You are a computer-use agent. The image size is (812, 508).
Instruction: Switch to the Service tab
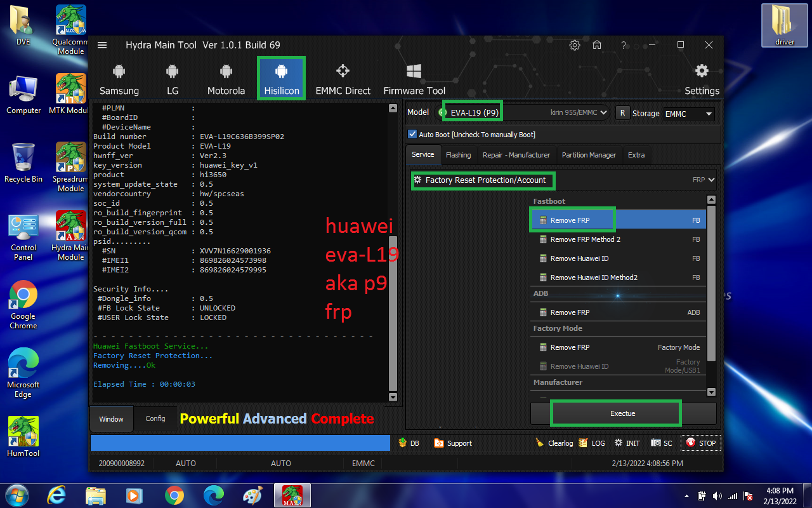pyautogui.click(x=423, y=154)
